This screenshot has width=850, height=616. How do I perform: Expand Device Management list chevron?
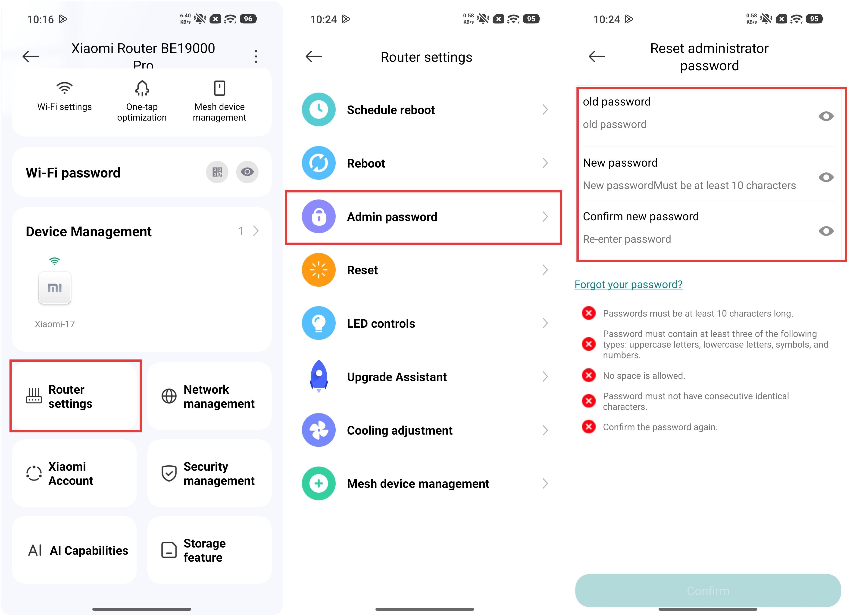[256, 231]
